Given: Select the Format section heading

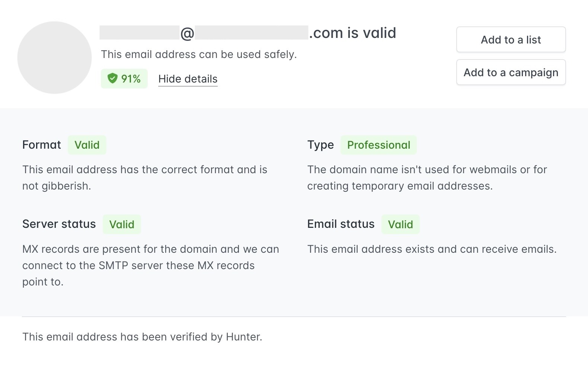Looking at the screenshot, I should pos(41,145).
